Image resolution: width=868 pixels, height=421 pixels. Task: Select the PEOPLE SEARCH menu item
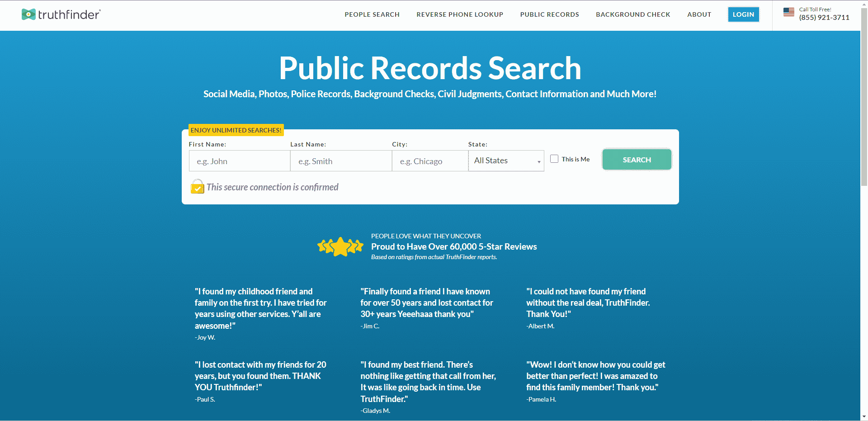[x=372, y=14]
